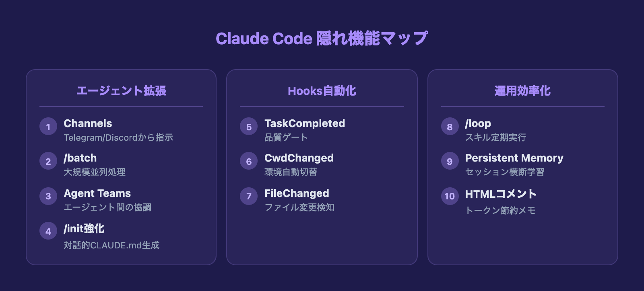Open the Persistent Memory item title
Screen dimensions: 644x291
tap(514, 158)
